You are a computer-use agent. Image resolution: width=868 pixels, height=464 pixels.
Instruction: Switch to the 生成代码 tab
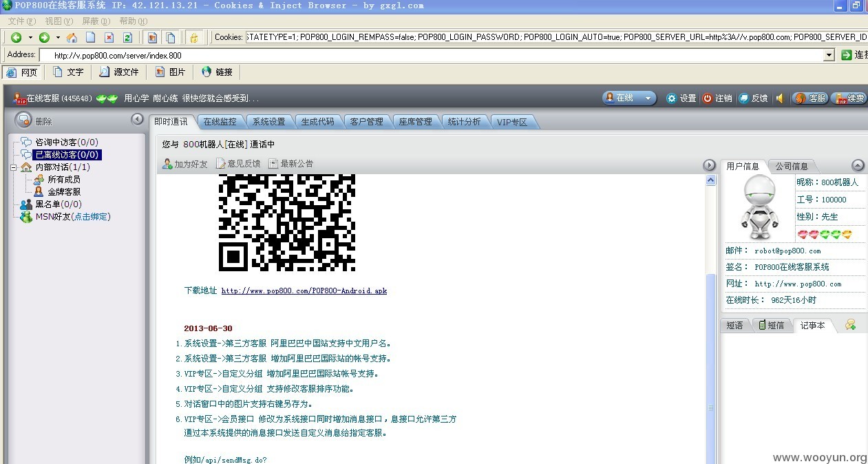point(317,122)
